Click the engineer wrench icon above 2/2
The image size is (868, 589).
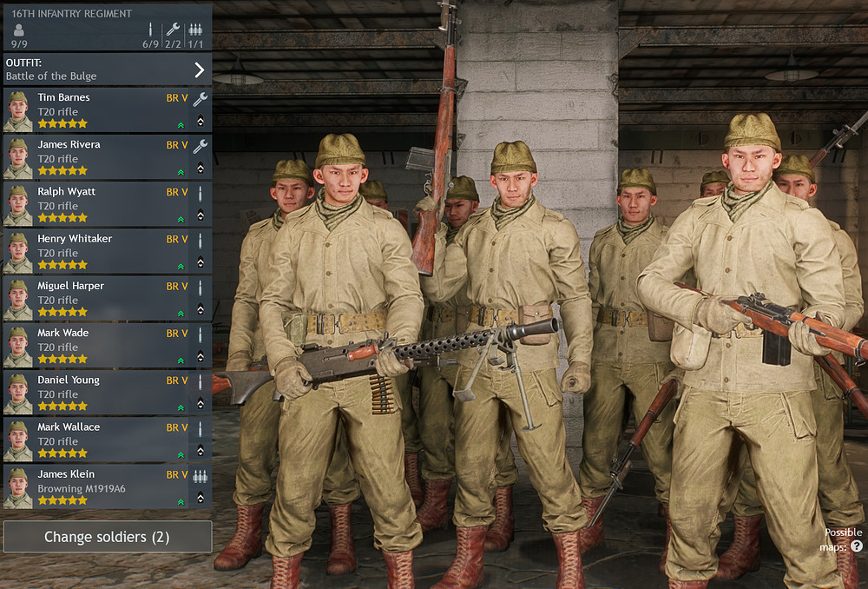click(173, 30)
